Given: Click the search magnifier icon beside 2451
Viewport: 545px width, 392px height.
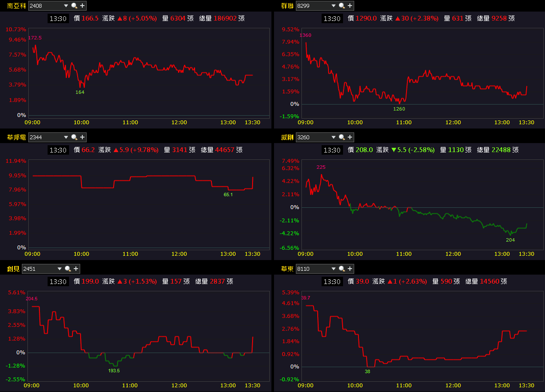Looking at the screenshot, I should 68,269.
